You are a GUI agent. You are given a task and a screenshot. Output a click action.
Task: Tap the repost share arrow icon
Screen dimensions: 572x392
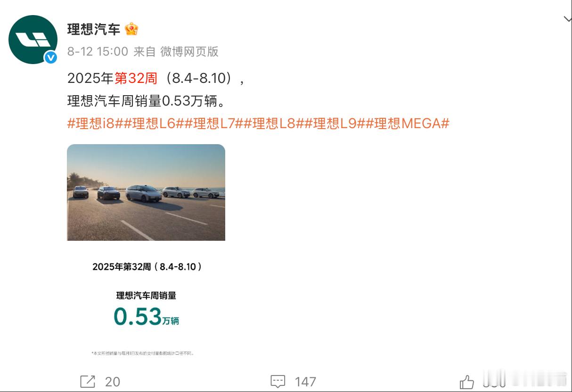pyautogui.click(x=88, y=381)
